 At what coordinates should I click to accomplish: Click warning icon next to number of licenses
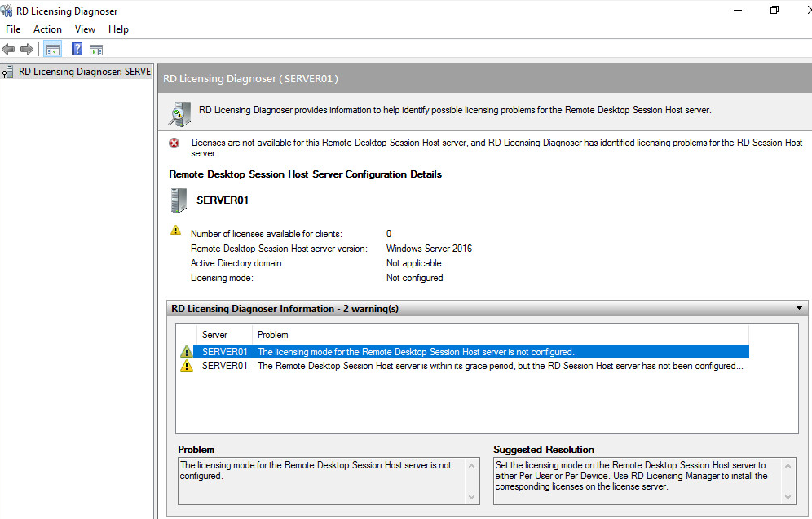pos(175,231)
